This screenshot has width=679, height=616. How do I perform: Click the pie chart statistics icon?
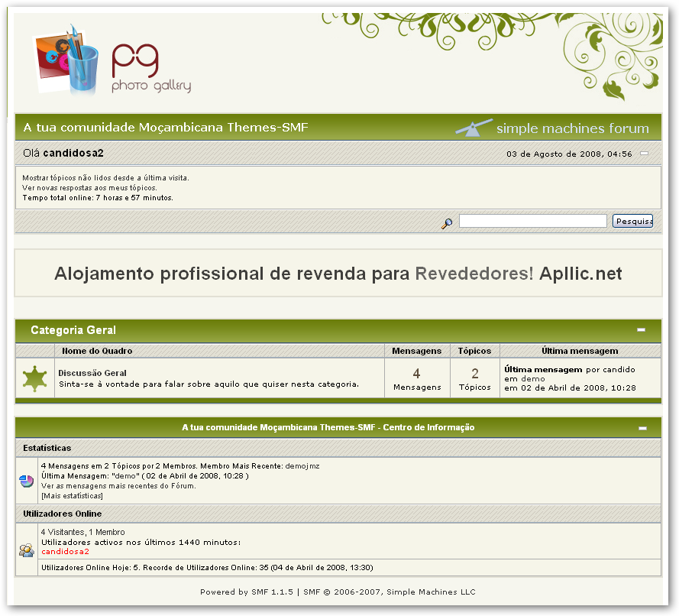27,481
